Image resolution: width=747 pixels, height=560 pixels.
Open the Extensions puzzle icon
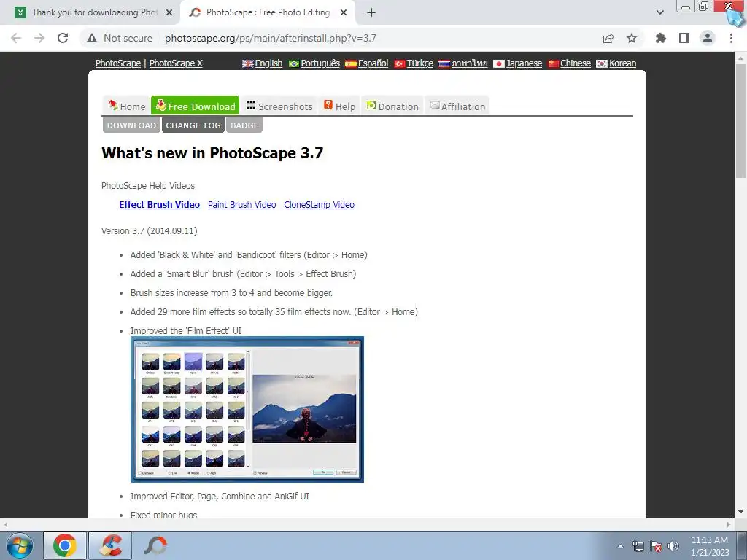661,38
